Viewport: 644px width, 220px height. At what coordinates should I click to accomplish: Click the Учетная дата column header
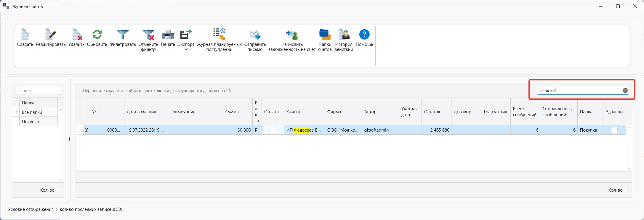point(410,112)
